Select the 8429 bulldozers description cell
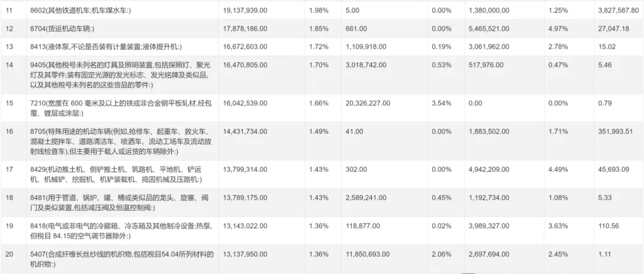Viewport: 644px width, 274px height. [122, 174]
